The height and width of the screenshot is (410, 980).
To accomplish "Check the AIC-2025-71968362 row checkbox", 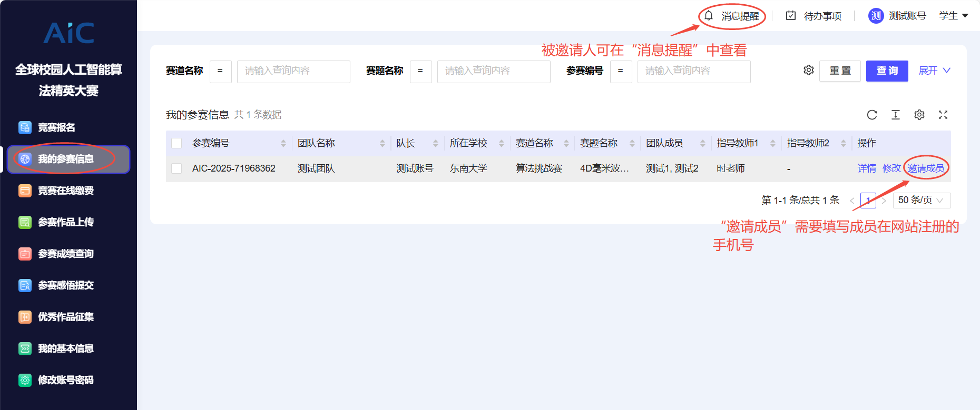I will (x=177, y=168).
